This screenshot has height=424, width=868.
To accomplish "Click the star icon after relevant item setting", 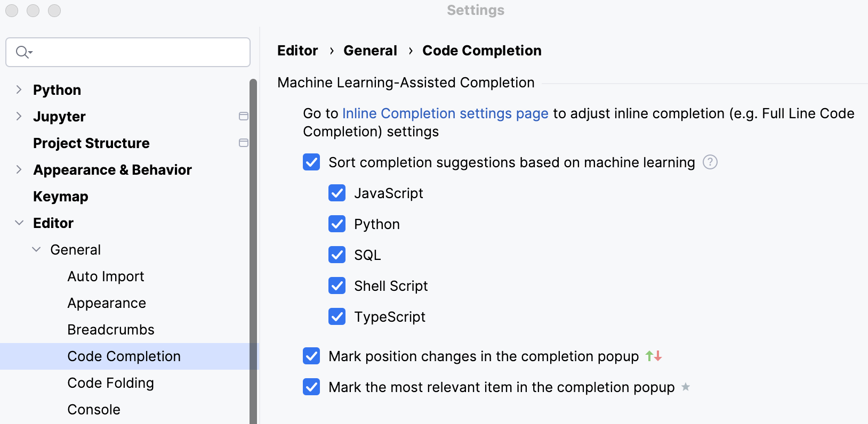I will (686, 387).
